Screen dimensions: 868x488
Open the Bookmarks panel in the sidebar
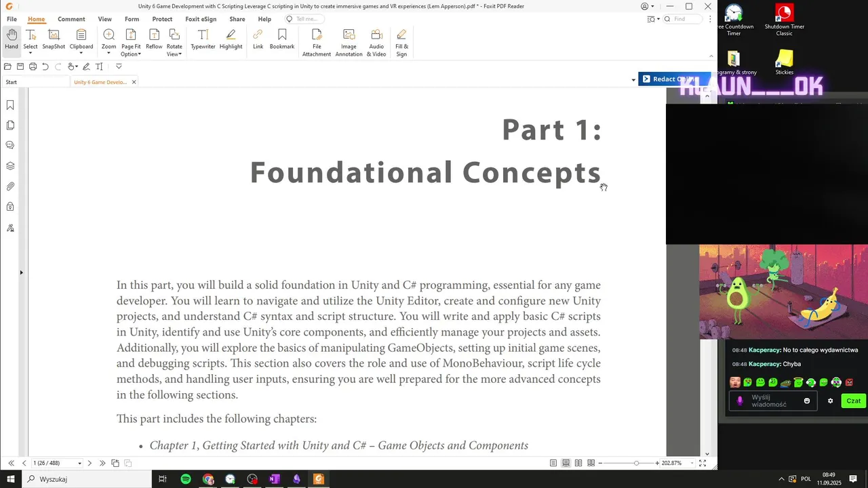[10, 105]
